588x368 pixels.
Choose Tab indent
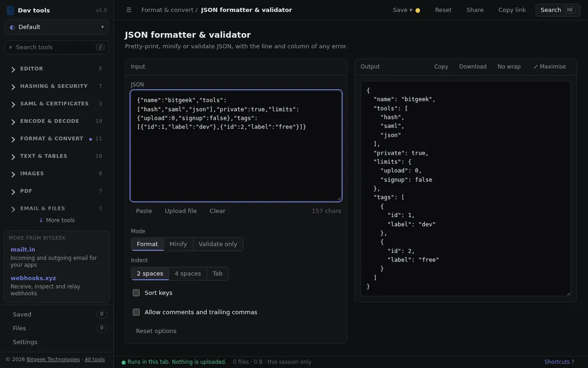point(218,273)
